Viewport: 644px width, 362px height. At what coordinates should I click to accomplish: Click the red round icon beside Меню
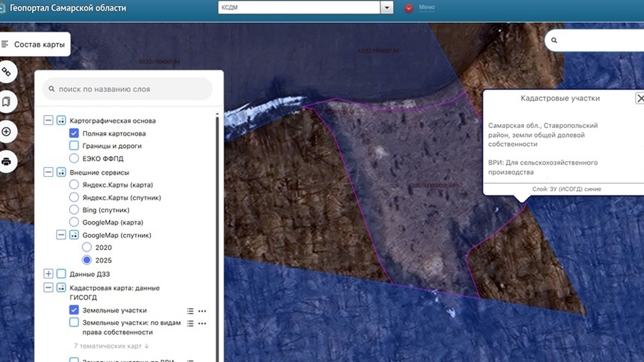tap(409, 8)
